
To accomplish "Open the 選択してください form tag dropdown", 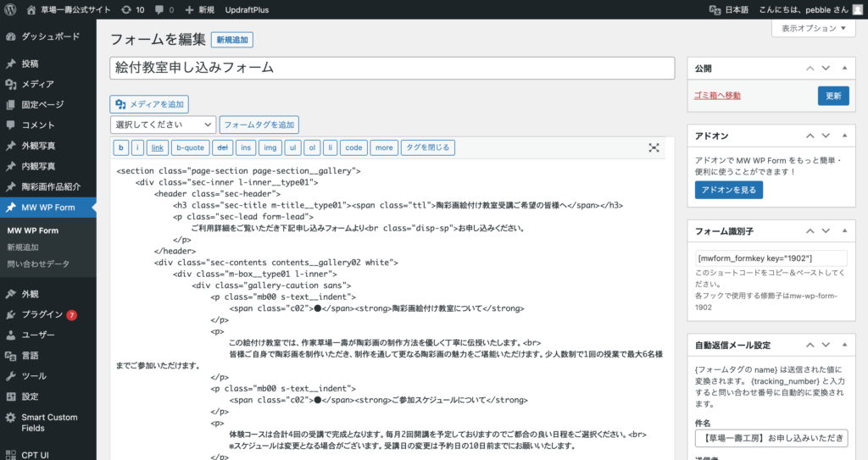I will [x=163, y=125].
